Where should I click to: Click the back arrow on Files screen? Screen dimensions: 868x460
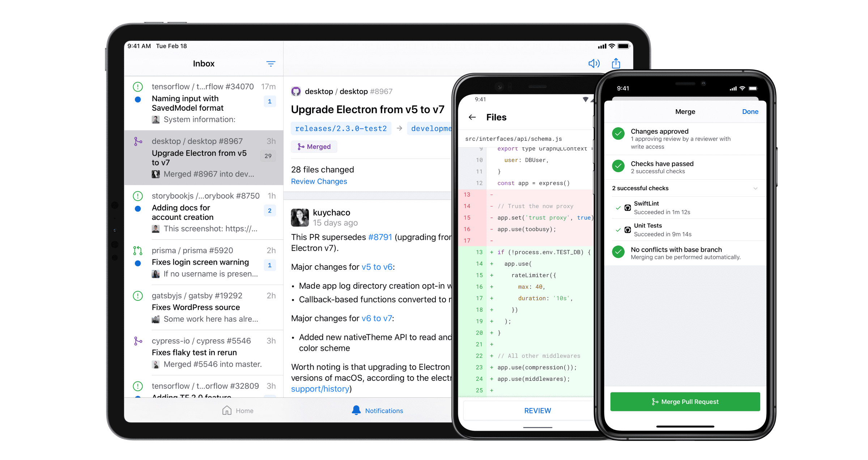[471, 117]
